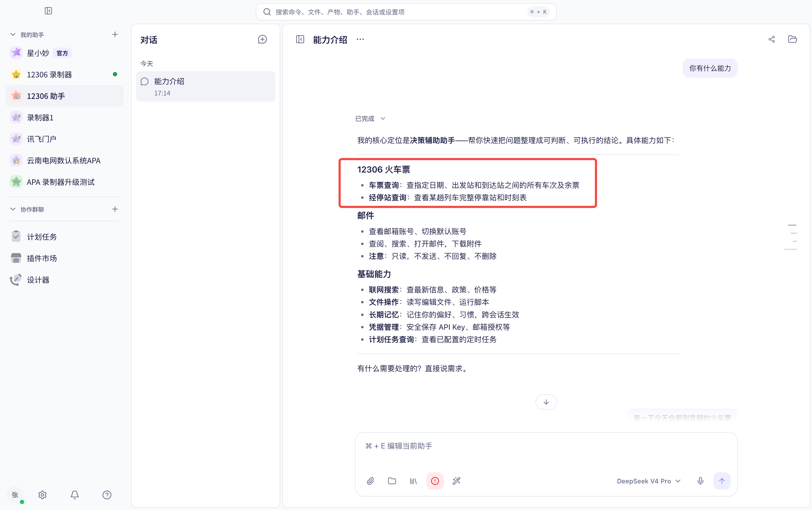The height and width of the screenshot is (510, 812).
Task: Select the 12306 助手 assistant
Action: click(x=64, y=96)
